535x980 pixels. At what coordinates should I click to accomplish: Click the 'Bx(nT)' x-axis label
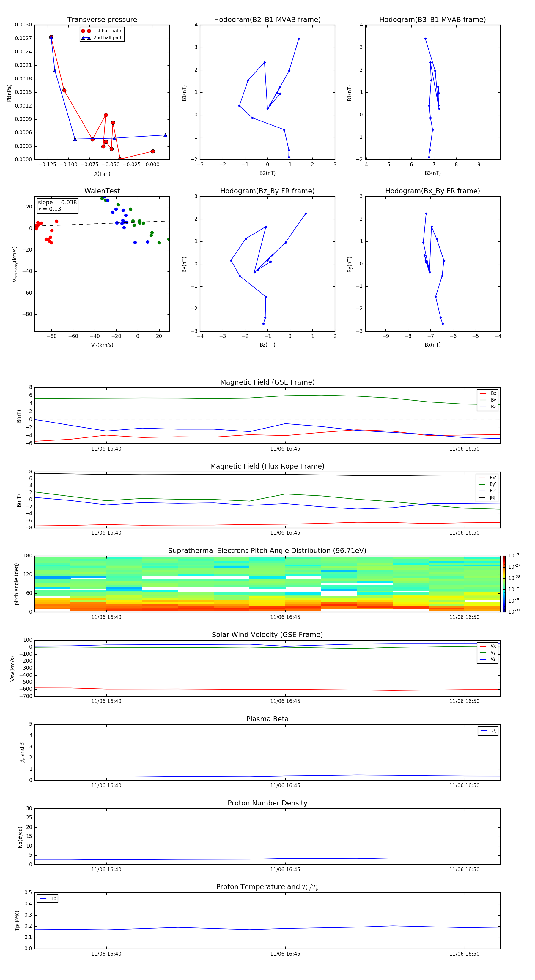click(432, 345)
